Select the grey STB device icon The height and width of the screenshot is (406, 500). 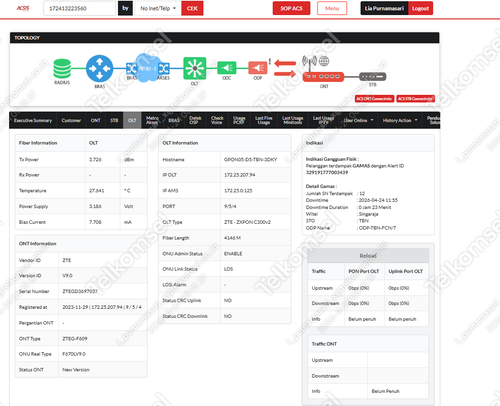tap(372, 77)
